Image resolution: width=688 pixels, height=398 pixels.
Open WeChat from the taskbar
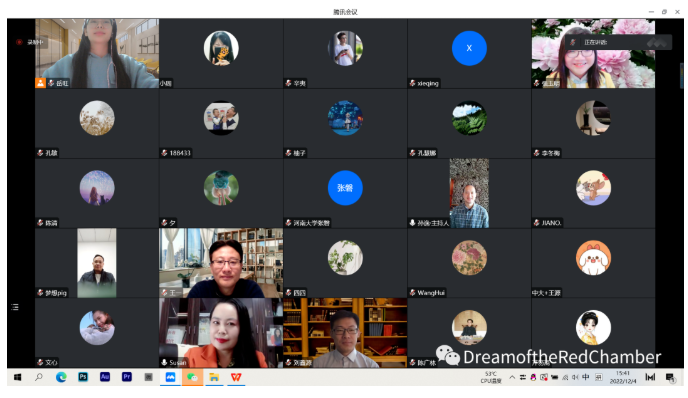coord(192,377)
